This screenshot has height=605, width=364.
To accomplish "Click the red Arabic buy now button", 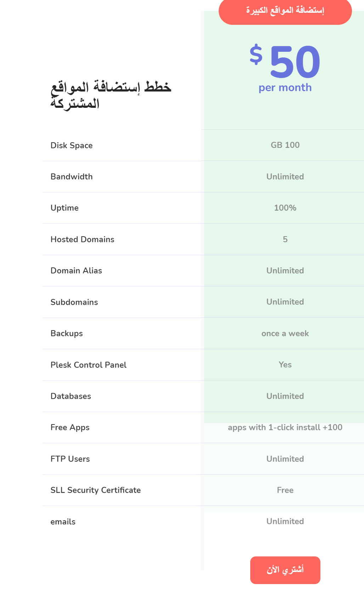I will pyautogui.click(x=285, y=570).
